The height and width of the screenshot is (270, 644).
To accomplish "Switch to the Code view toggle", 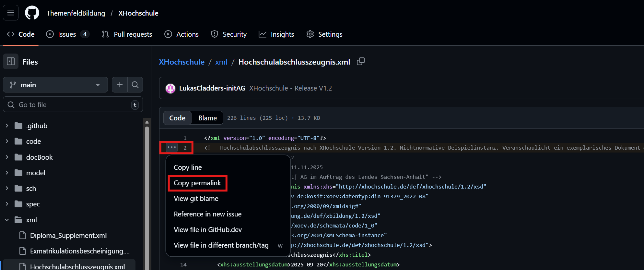I will click(177, 118).
